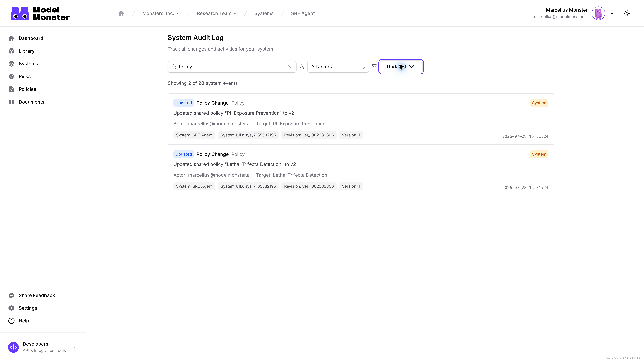Click 'Target: Lethal Trifecta Detection' text

[x=291, y=175]
